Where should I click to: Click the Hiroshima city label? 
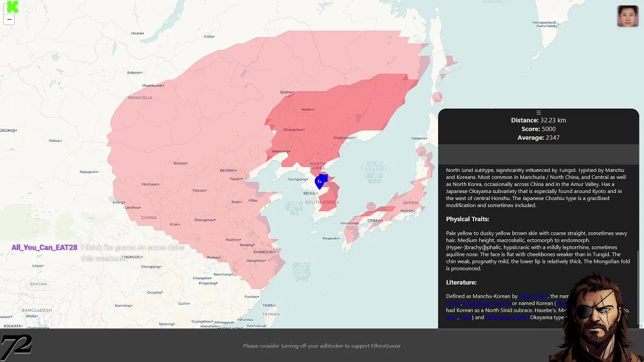(x=349, y=223)
